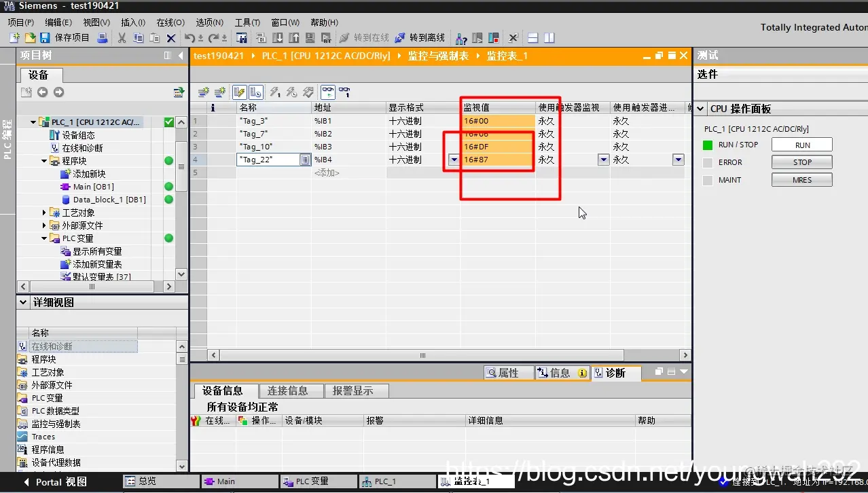Open the 工具(T) menu
The image size is (868, 493).
(x=247, y=22)
